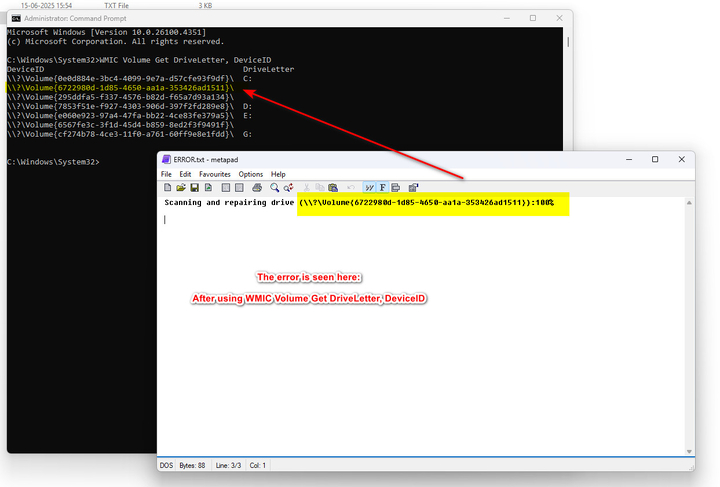The image size is (720, 487).
Task: Open the Help menu in metapad
Action: coord(278,174)
